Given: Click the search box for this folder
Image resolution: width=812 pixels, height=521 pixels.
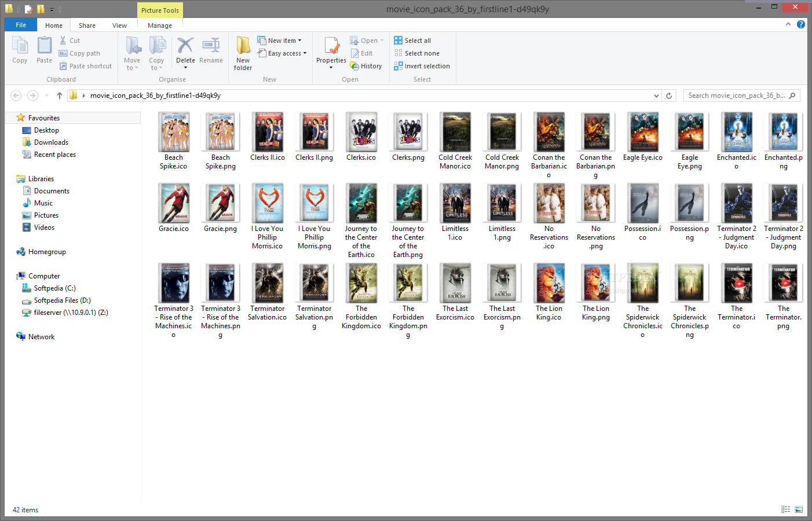Looking at the screenshot, I should 742,96.
